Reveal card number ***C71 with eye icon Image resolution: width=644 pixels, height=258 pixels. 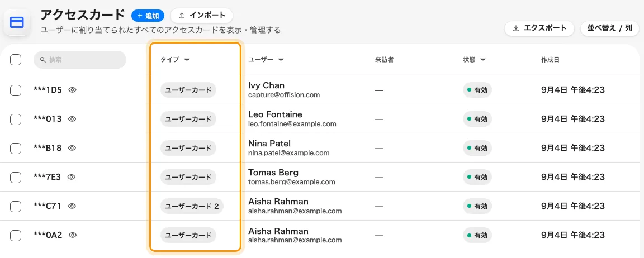click(72, 206)
